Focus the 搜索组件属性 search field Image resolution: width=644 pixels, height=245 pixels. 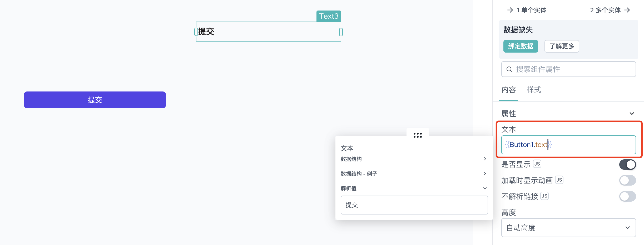coord(568,69)
